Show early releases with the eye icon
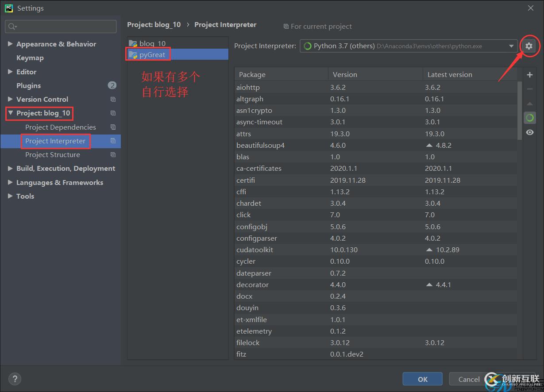This screenshot has height=392, width=544. click(529, 132)
